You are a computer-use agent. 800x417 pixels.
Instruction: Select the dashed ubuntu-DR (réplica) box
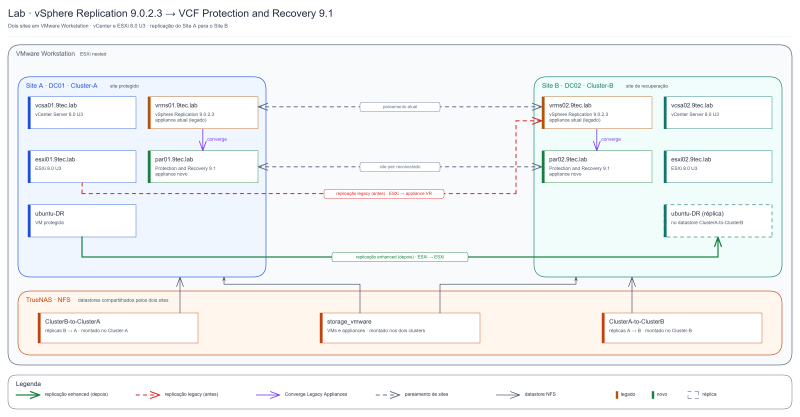coord(718,220)
